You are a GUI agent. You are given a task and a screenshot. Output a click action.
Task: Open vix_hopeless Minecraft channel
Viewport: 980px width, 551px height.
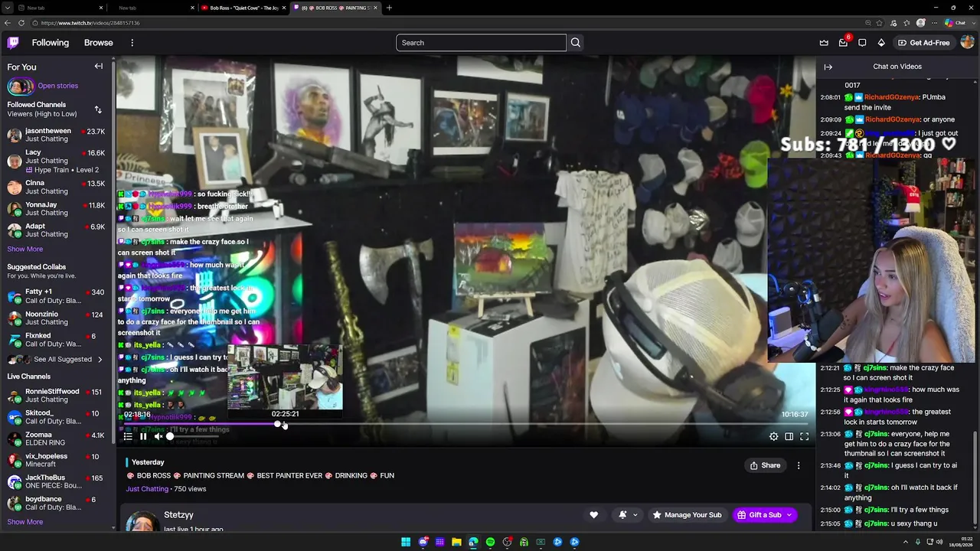(x=56, y=460)
